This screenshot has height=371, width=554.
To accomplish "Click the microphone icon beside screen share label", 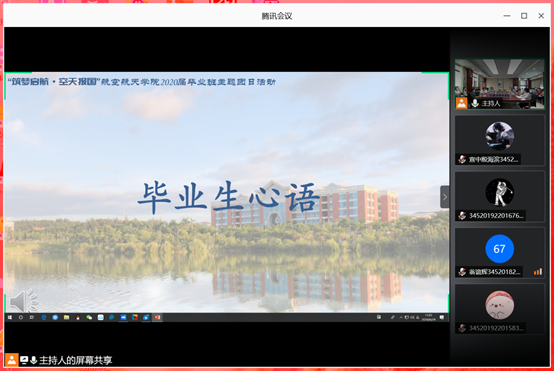I will click(x=34, y=360).
